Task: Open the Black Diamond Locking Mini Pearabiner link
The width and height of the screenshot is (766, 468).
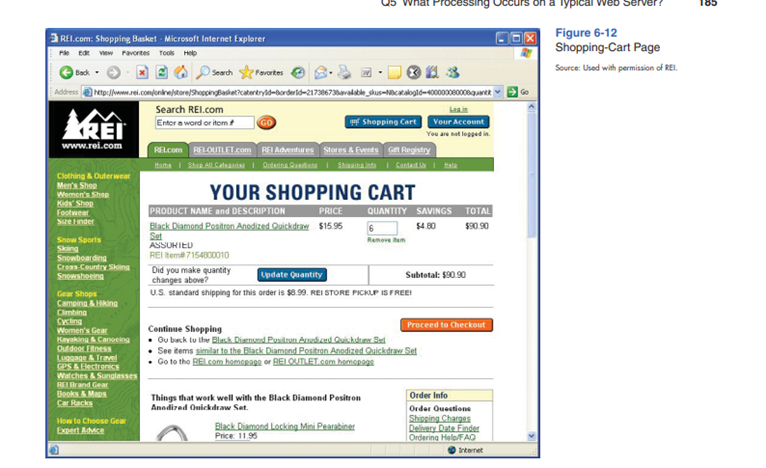Action: 285,426
